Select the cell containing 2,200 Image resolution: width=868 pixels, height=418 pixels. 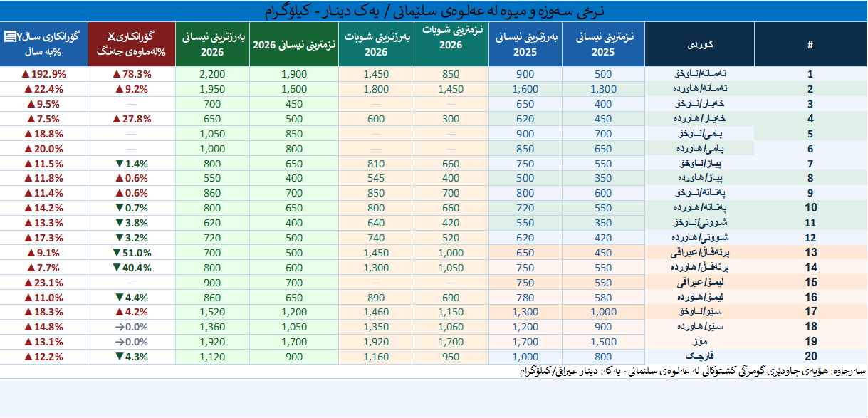[212, 74]
